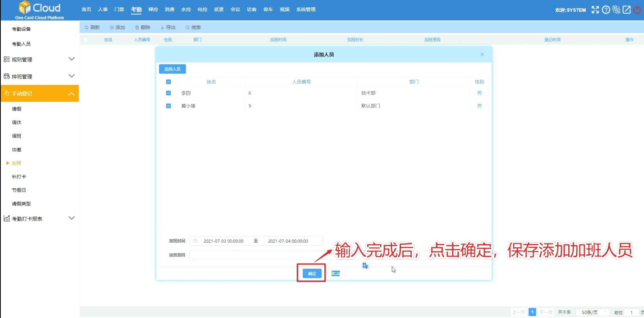Expand the 规则管理 sidebar section

point(39,59)
